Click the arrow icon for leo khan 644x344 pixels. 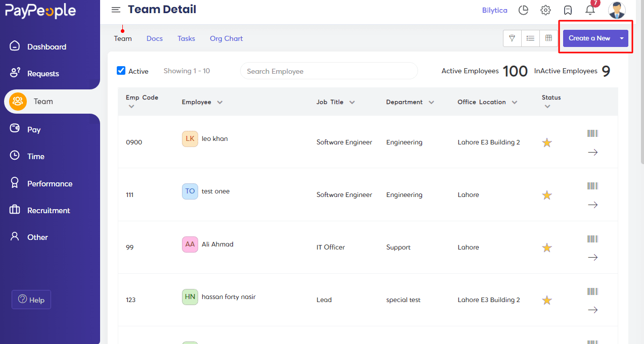click(x=593, y=152)
